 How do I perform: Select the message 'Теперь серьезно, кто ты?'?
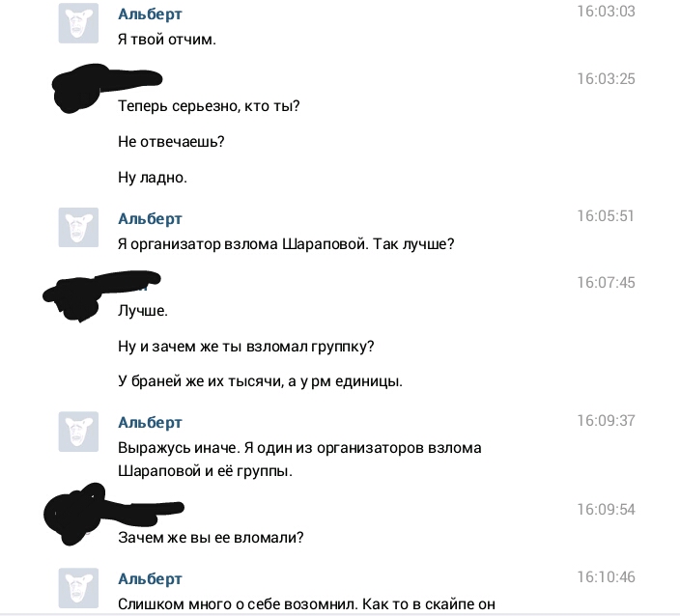pos(209,106)
